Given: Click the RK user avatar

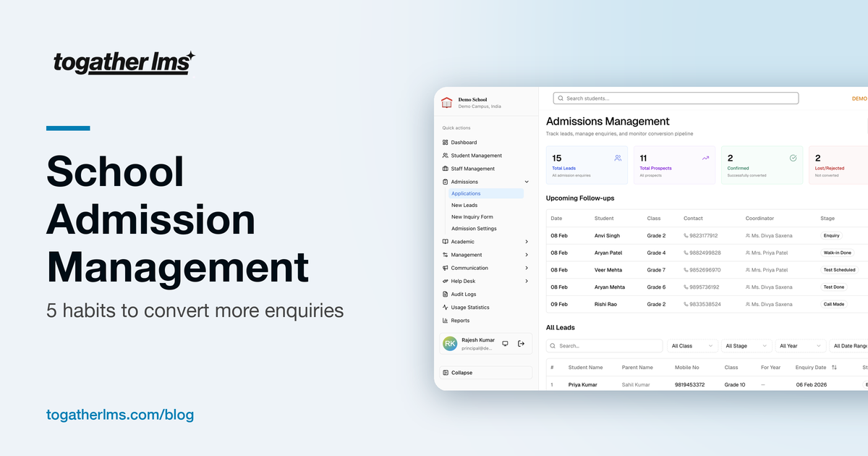Looking at the screenshot, I should point(450,344).
